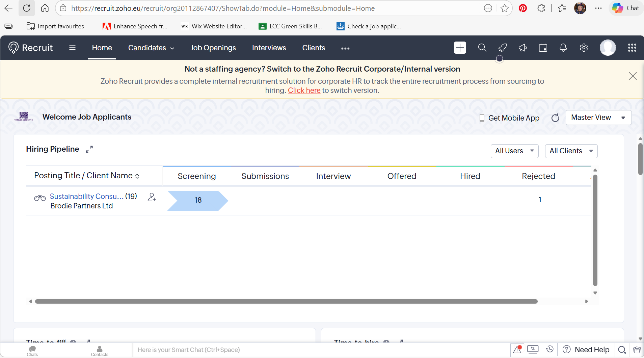
Task: Click the screen-share monitor icon in bottom bar
Action: click(533, 350)
